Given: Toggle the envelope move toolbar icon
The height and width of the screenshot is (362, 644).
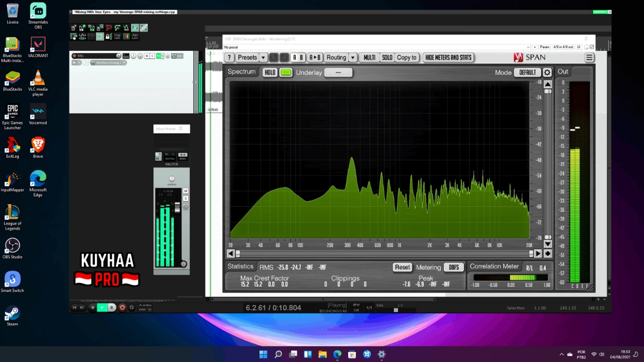Looking at the screenshot, I should tap(83, 36).
